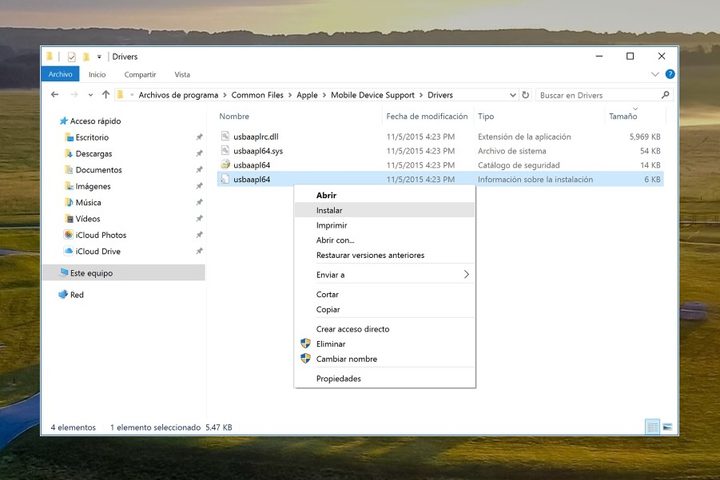Click Mobile Device Support breadcrumb
The height and width of the screenshot is (480, 720).
372,95
